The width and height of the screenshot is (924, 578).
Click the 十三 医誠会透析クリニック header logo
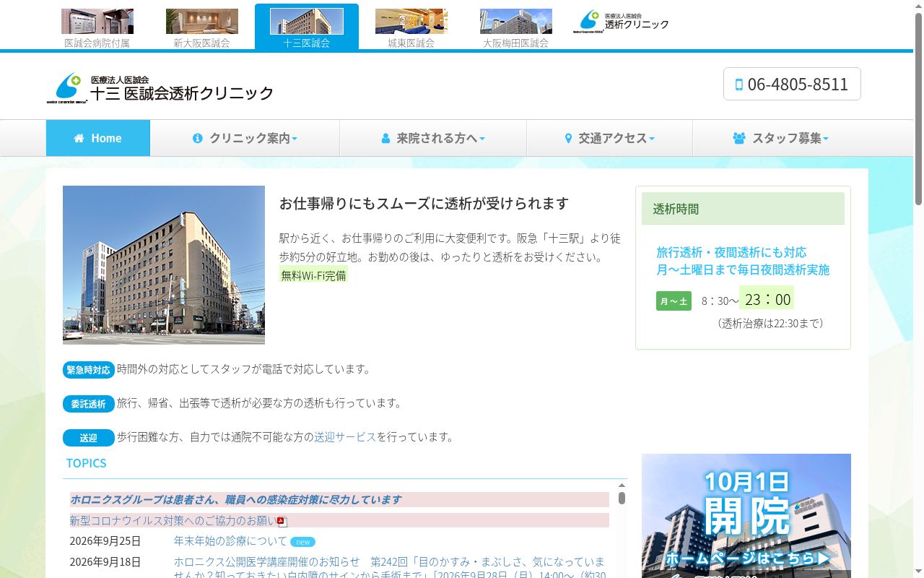point(160,88)
